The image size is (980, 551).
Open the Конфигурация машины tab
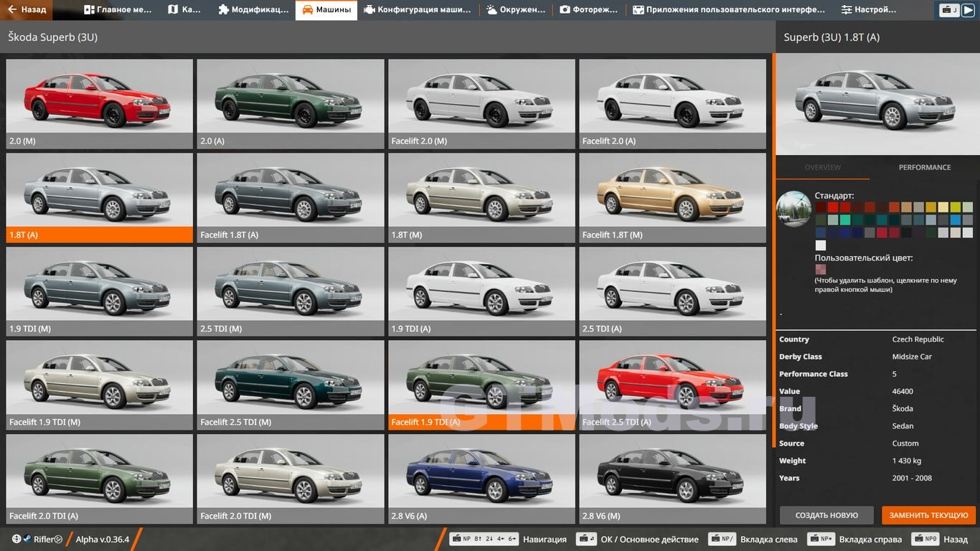[x=418, y=10]
